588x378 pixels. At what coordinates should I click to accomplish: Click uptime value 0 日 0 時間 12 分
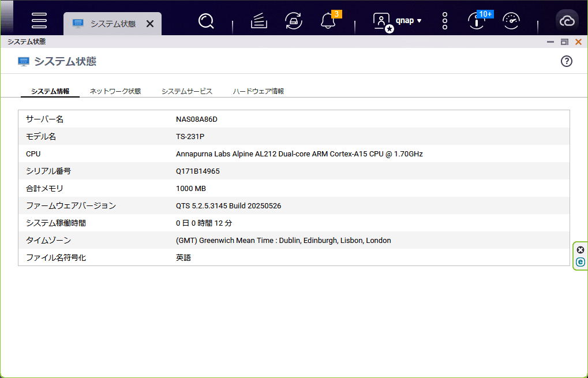(204, 223)
